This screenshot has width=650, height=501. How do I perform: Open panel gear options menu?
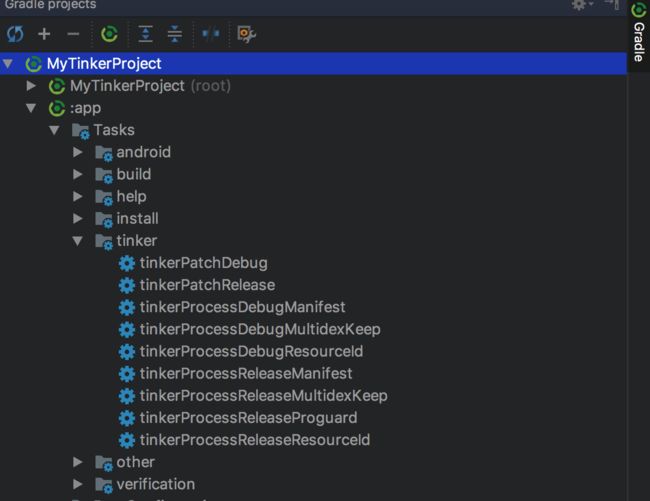pos(582,5)
